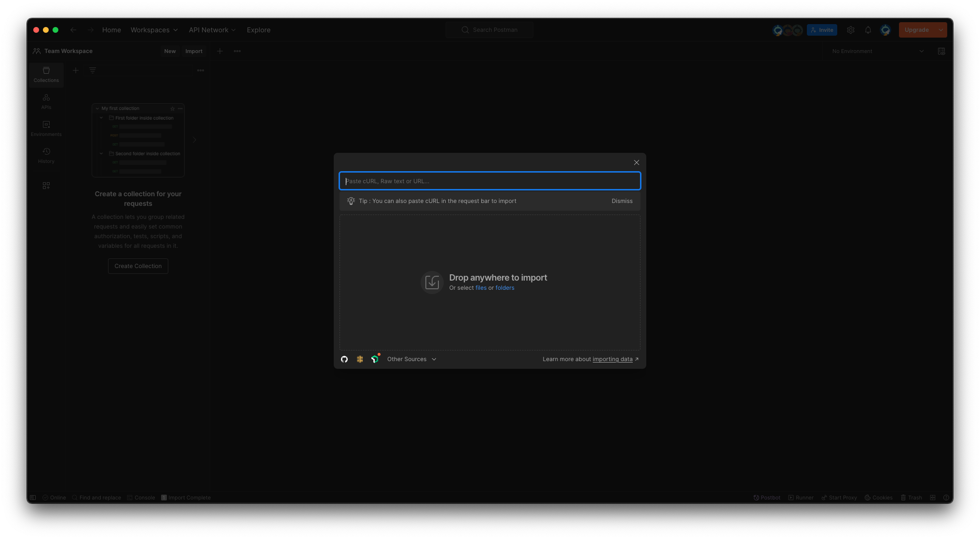
Task: Click the New button in sidebar header
Action: tap(170, 51)
